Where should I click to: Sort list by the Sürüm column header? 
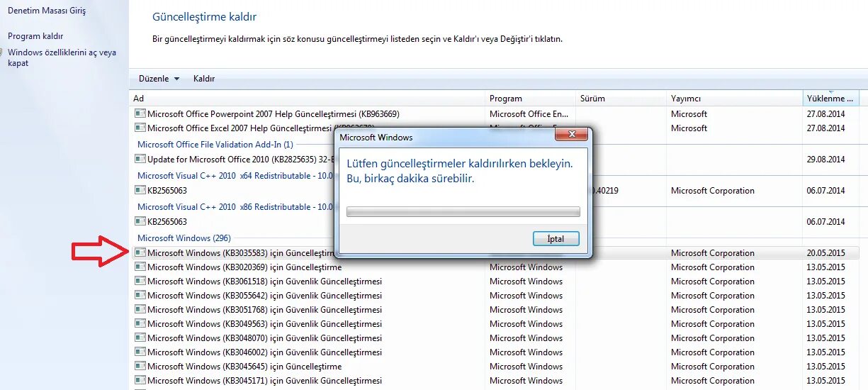tap(621, 99)
